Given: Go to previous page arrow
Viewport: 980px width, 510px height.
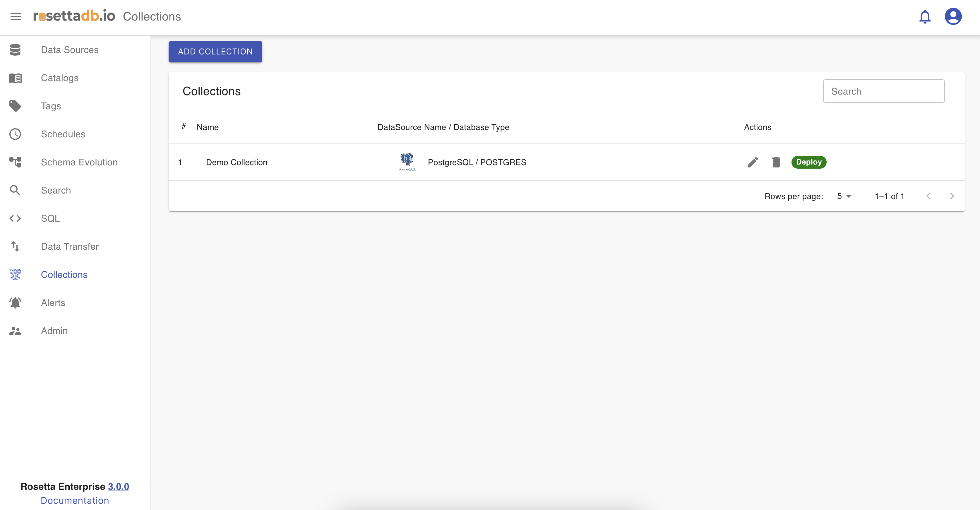Looking at the screenshot, I should (x=928, y=196).
